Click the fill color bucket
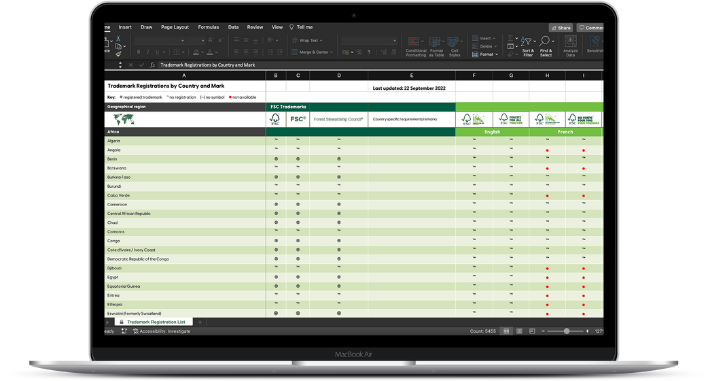 coord(197,52)
